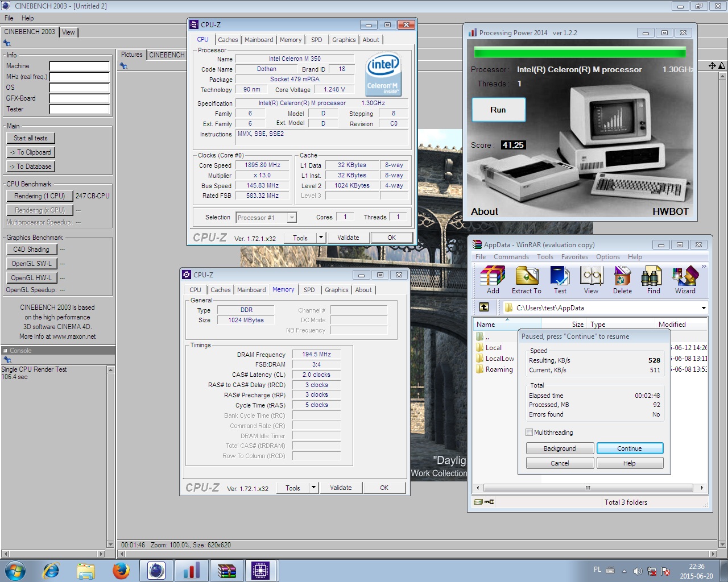Start all tests in CINEBENCH
This screenshot has width=728, height=582.
31,138
